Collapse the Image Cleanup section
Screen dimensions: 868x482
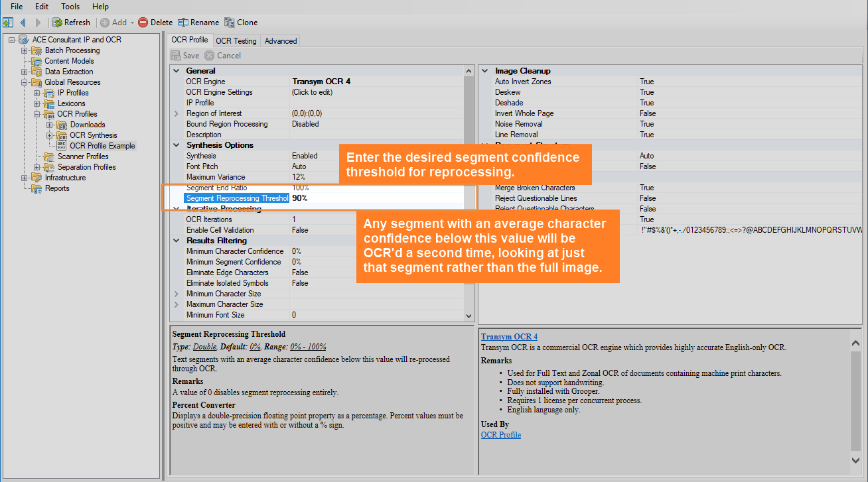coord(485,71)
